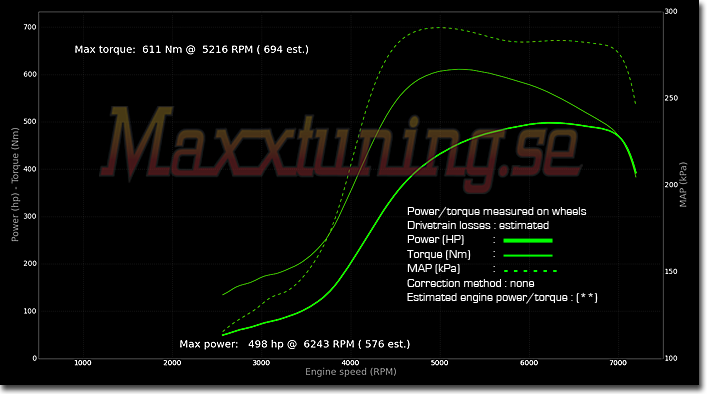Click the thin green Torque legend swatch
708x394 pixels.
[528, 255]
